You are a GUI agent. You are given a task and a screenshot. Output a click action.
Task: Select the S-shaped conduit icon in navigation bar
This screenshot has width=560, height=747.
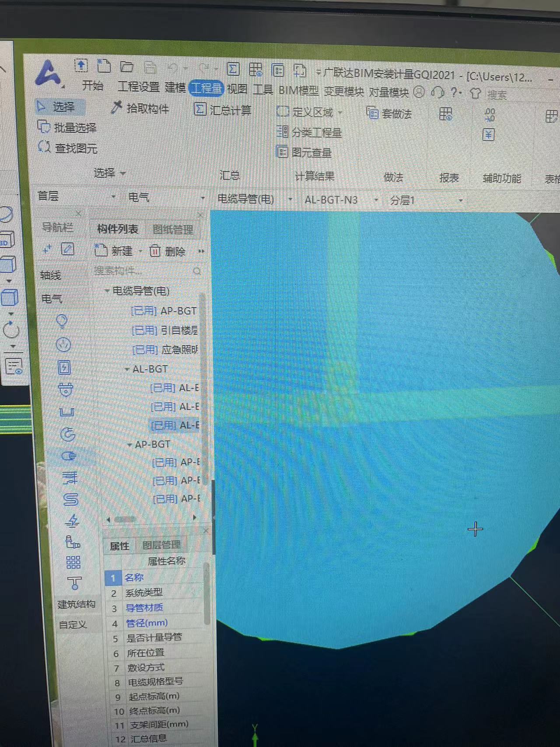tap(70, 499)
